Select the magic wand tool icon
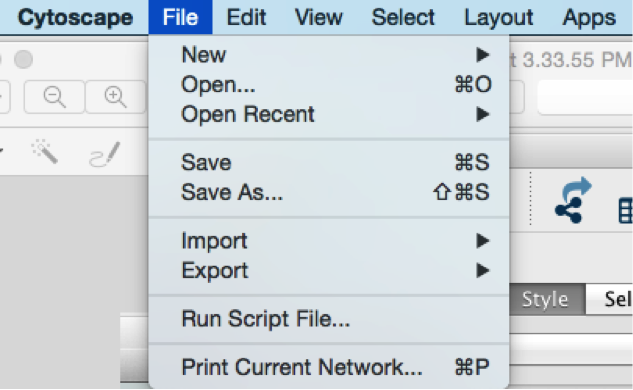Image resolution: width=633 pixels, height=390 pixels. coord(45,152)
